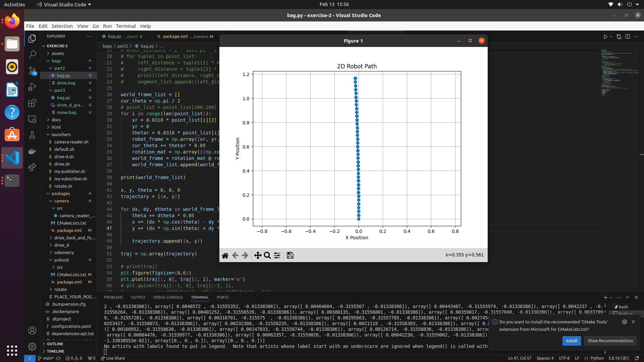Select the matplotlib Zoom magnifier tool
Viewport: 644px width, 362px height.
pos(267,255)
